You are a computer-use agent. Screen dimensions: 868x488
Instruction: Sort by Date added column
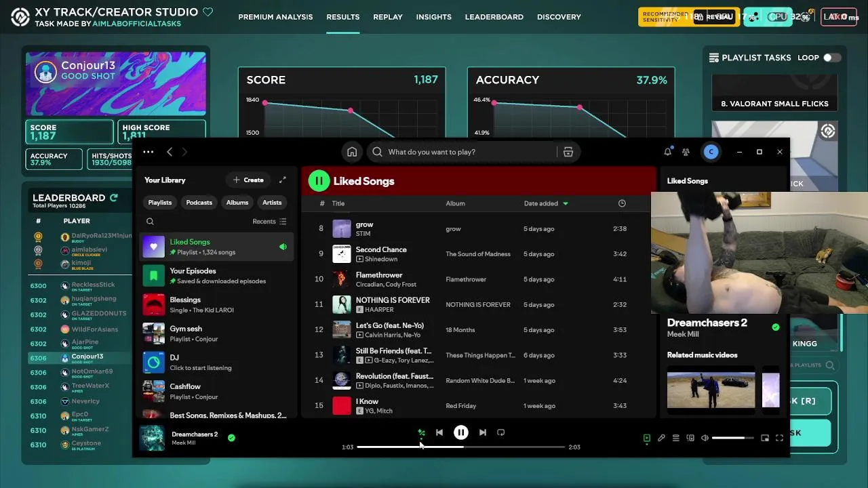point(546,203)
